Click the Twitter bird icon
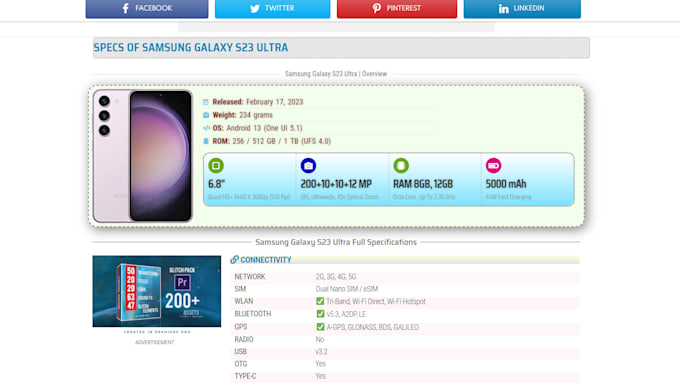 click(x=255, y=8)
